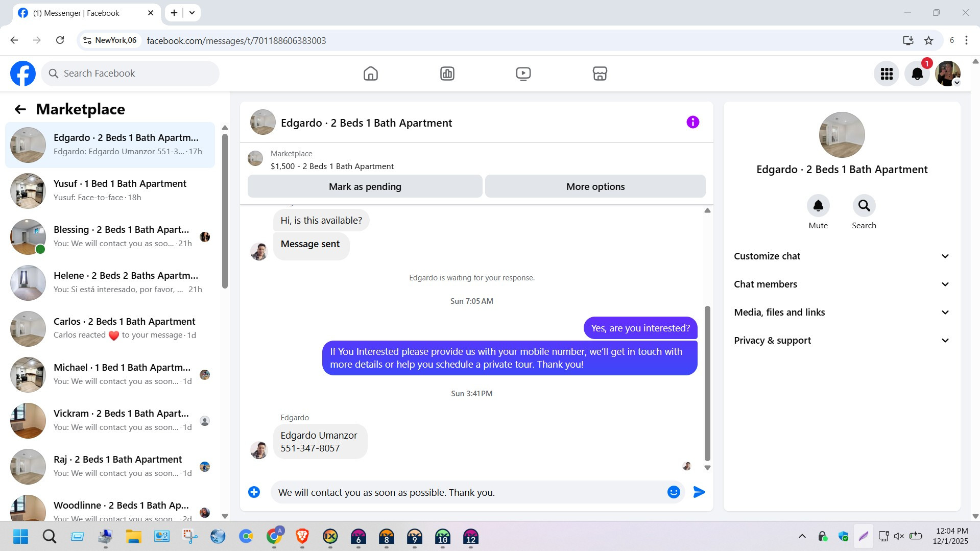Open the Facebook home feed icon
The image size is (980, 551).
coord(371,74)
